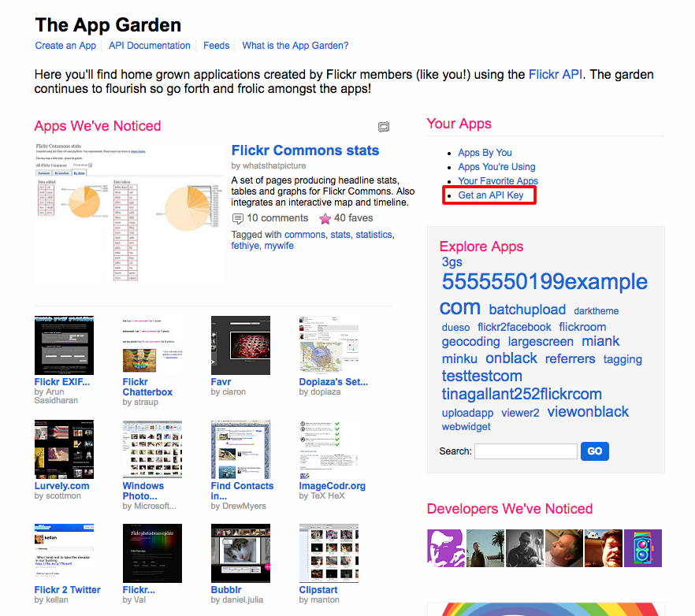Open Flickr Commons stats app title
Image resolution: width=695 pixels, height=616 pixels.
tap(305, 150)
